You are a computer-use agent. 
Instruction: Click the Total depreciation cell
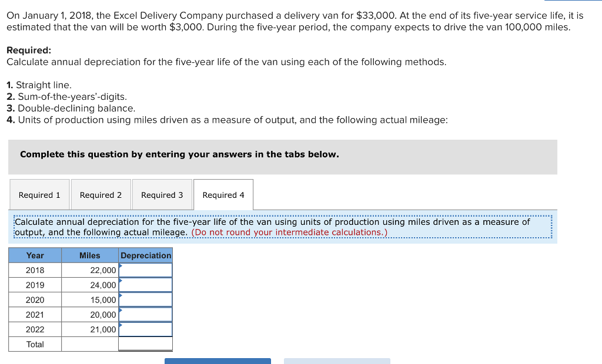[146, 344]
